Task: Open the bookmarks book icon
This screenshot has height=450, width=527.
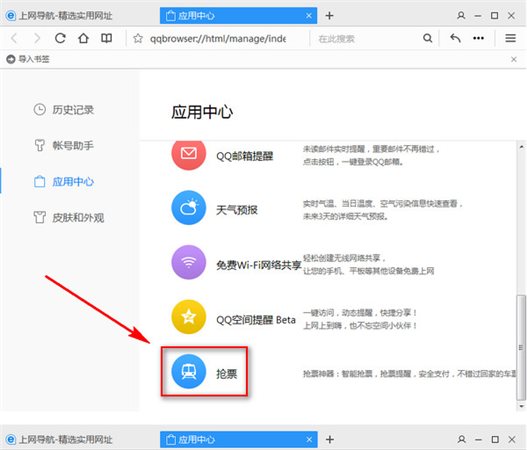Action: click(x=107, y=38)
